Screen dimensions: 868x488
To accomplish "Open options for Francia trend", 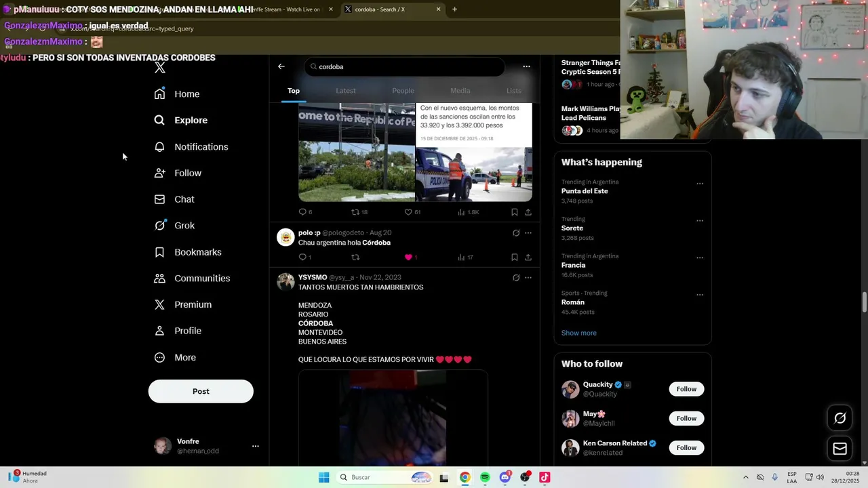I will (700, 258).
